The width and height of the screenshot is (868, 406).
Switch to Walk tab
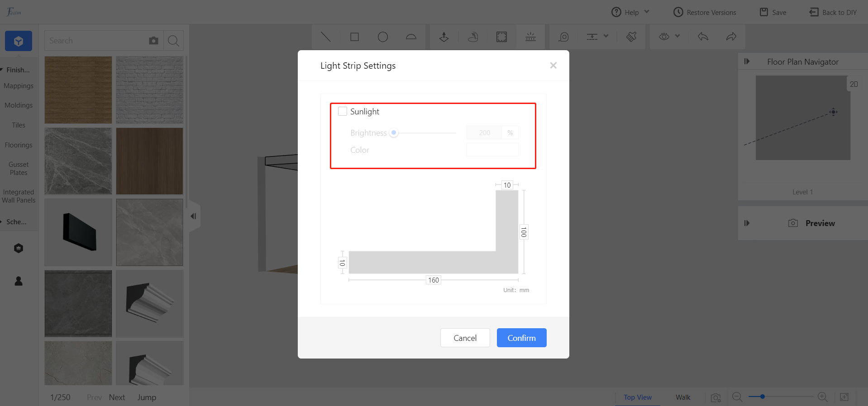tap(683, 397)
